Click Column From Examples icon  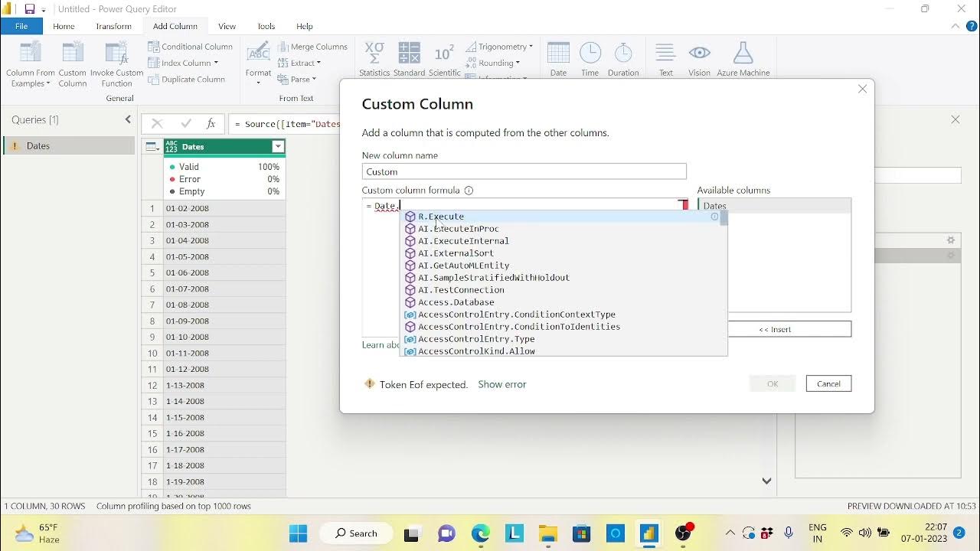(30, 54)
